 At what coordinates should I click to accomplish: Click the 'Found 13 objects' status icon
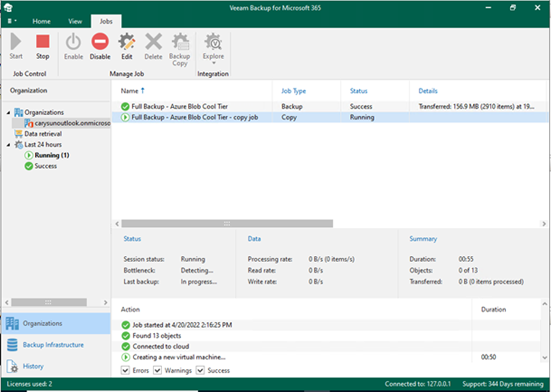(125, 336)
